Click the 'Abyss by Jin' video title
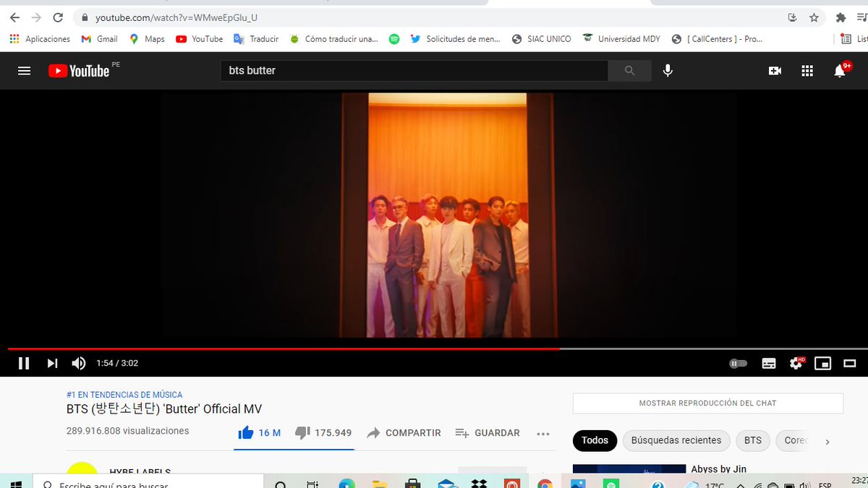Screen dimensions: 868x488 click(718, 468)
